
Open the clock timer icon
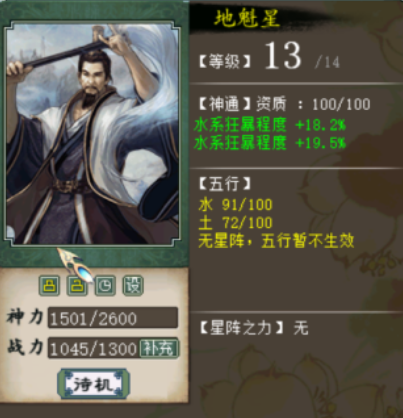point(105,286)
